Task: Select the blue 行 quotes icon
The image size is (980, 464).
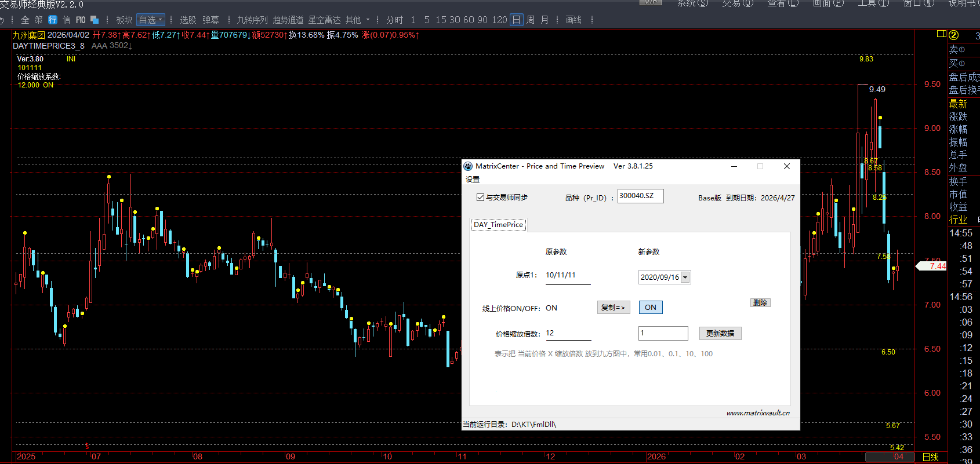Action: point(53,20)
